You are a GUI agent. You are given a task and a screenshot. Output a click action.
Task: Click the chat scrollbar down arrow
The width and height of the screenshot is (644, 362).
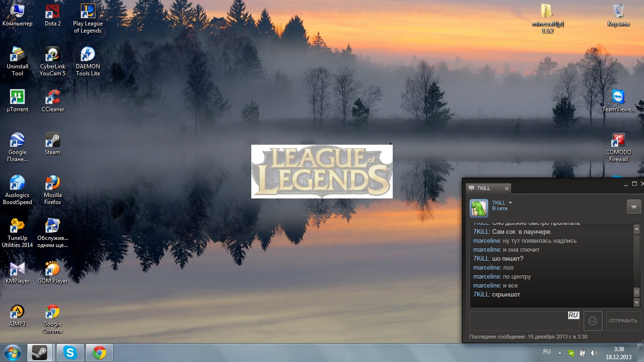[636, 303]
